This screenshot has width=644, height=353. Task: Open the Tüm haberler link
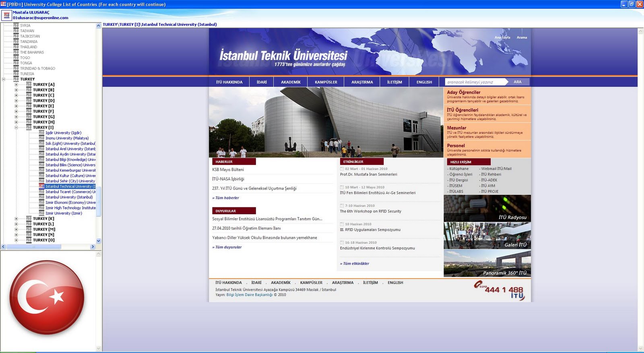(227, 198)
